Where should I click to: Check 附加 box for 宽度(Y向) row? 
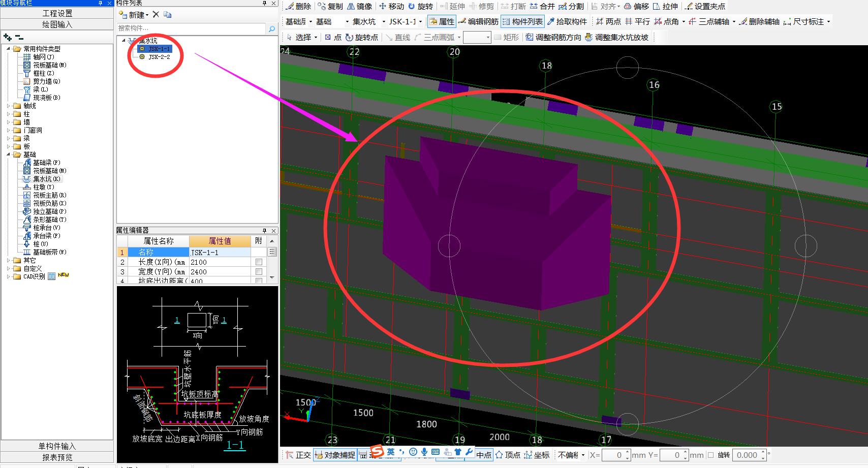[x=259, y=272]
